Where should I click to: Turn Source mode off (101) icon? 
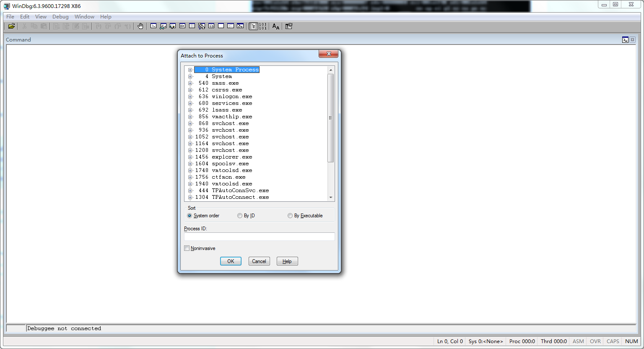(263, 26)
